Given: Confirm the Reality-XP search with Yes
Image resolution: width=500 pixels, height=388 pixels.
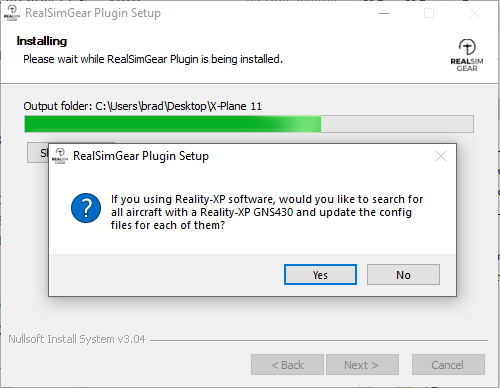Looking at the screenshot, I should [x=320, y=275].
